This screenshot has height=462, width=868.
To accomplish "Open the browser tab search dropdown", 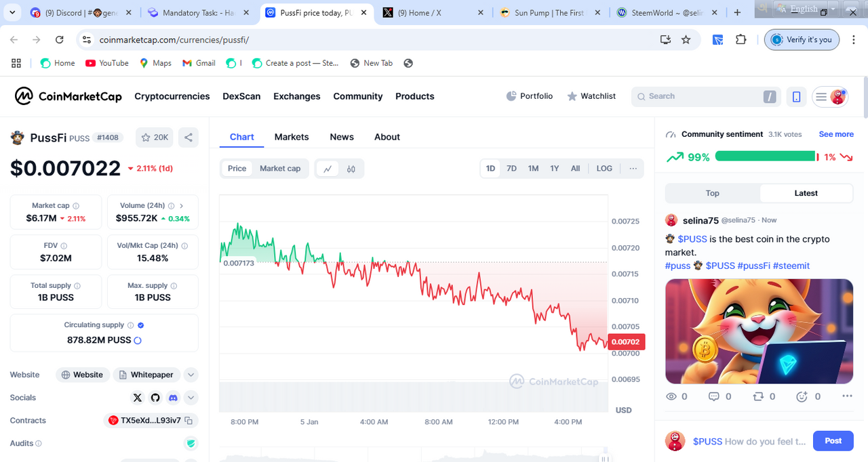I will (x=12, y=12).
